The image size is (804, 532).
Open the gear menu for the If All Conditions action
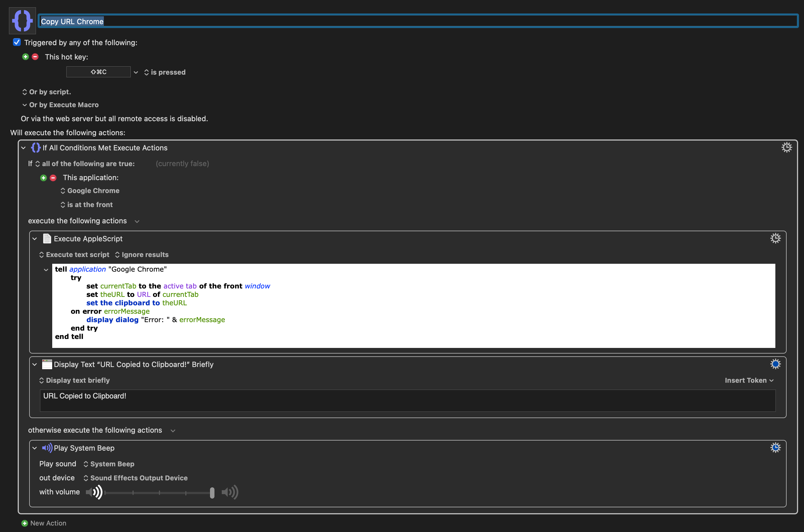(x=786, y=147)
